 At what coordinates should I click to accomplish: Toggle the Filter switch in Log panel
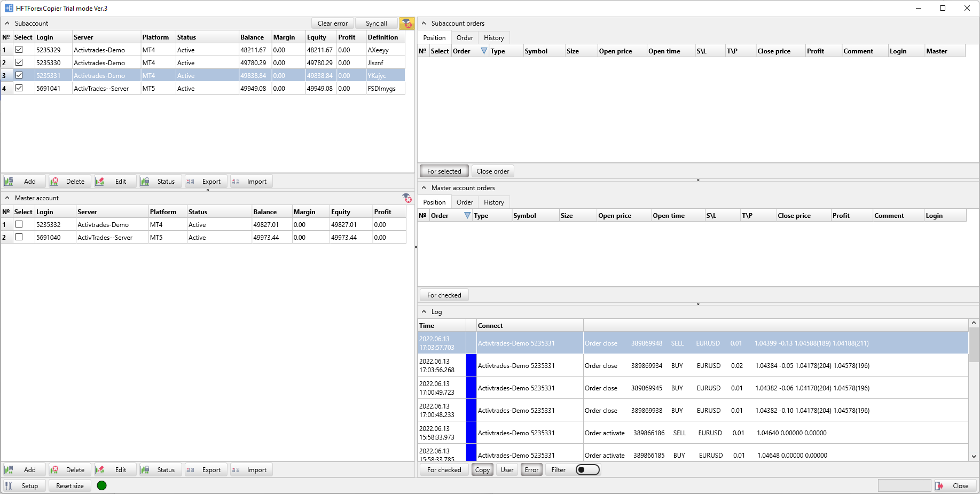[x=586, y=469]
